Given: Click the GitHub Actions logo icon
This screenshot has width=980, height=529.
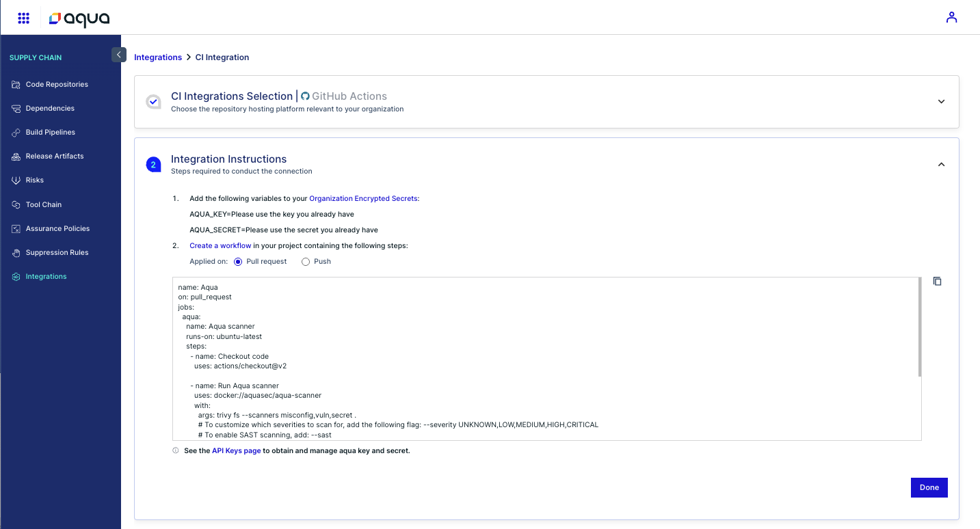Looking at the screenshot, I should (x=306, y=96).
